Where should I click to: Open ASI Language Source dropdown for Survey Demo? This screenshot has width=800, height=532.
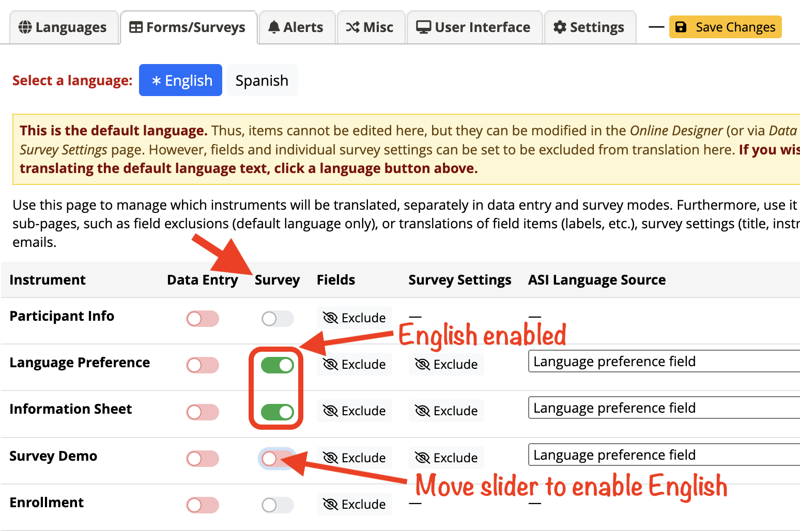coord(664,455)
